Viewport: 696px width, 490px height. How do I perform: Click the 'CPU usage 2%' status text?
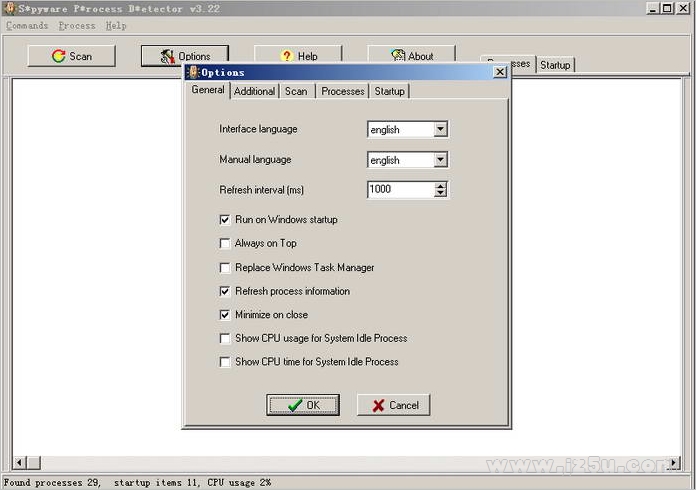[x=239, y=482]
